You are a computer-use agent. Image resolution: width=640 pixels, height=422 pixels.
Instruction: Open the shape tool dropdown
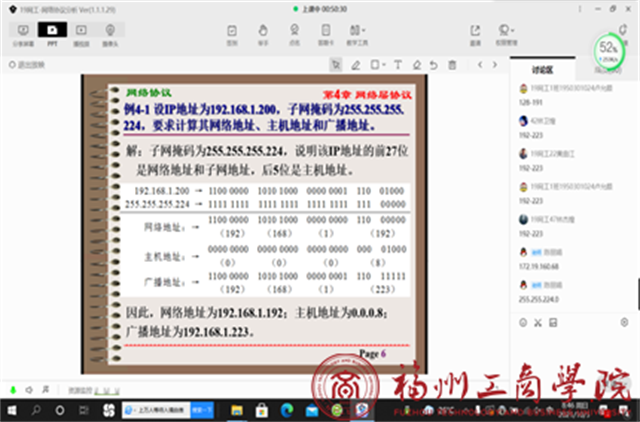click(380, 65)
